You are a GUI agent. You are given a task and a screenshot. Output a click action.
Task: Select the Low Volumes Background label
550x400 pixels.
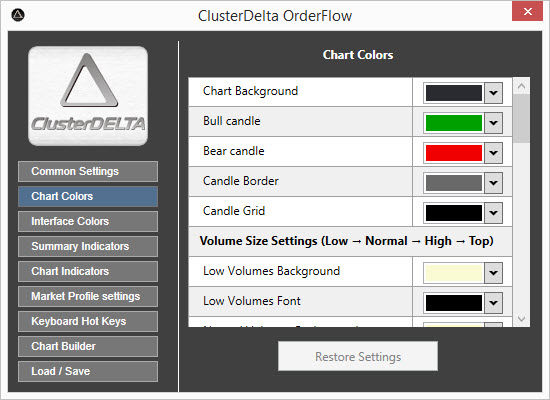271,271
